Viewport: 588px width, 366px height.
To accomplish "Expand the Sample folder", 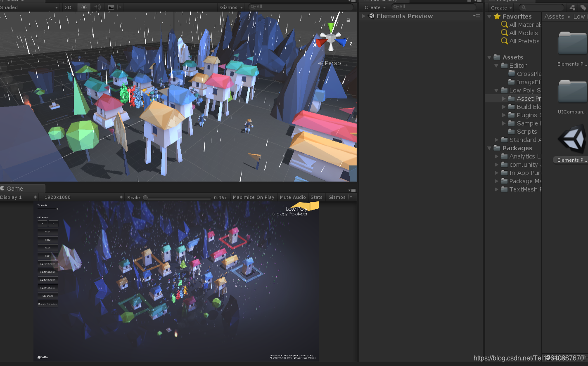I will [x=504, y=123].
